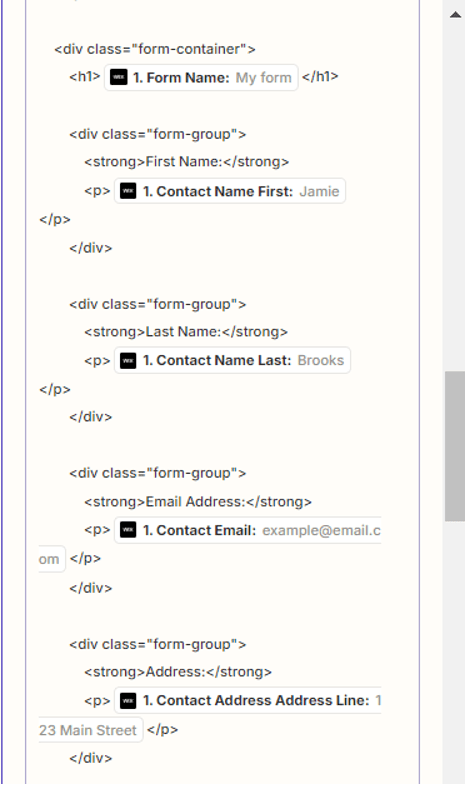The image size is (465, 785).
Task: Click the '</p>' after 23 Main Street
Action: pyautogui.click(x=163, y=729)
